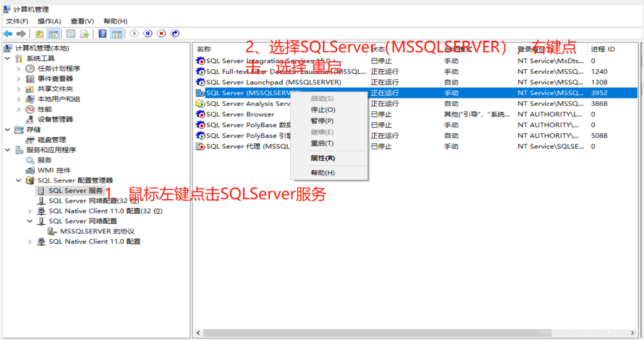Click the SQL Server Analysis Services row icon
Screen dimensions: 644x340
pyautogui.click(x=201, y=104)
